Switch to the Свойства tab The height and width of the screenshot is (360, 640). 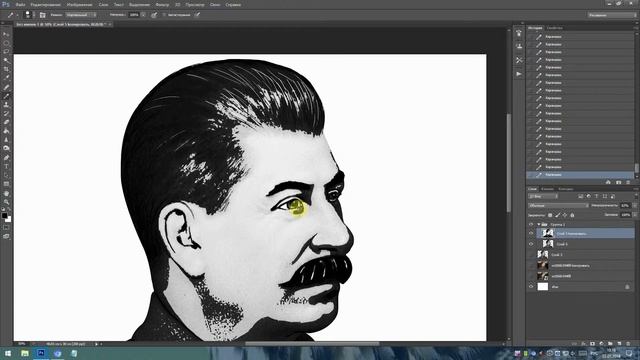[x=555, y=28]
